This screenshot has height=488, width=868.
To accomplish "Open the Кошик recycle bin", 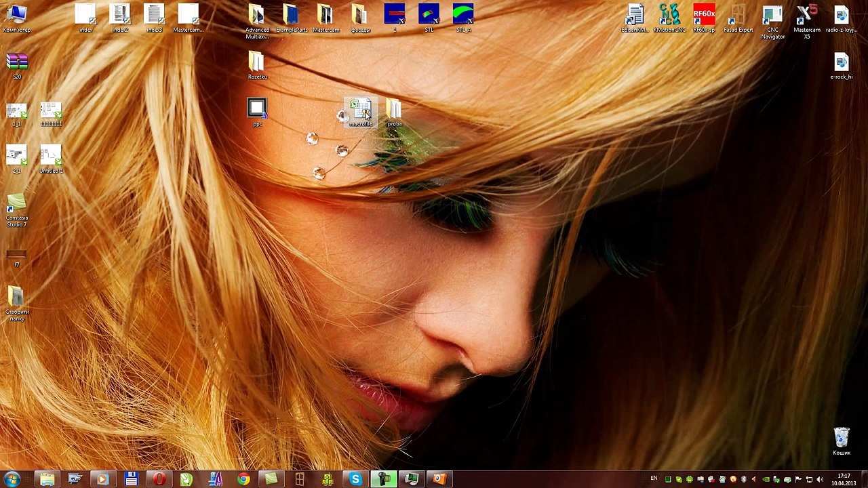I will point(842,439).
